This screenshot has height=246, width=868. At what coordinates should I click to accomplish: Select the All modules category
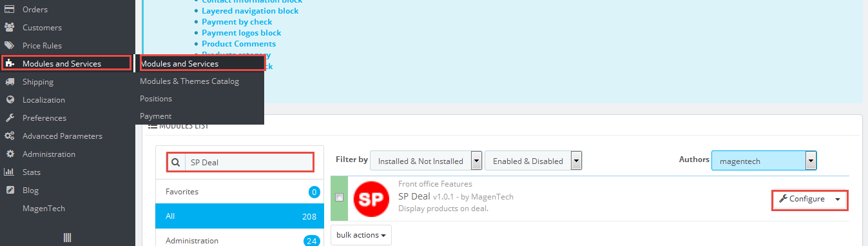coord(240,216)
